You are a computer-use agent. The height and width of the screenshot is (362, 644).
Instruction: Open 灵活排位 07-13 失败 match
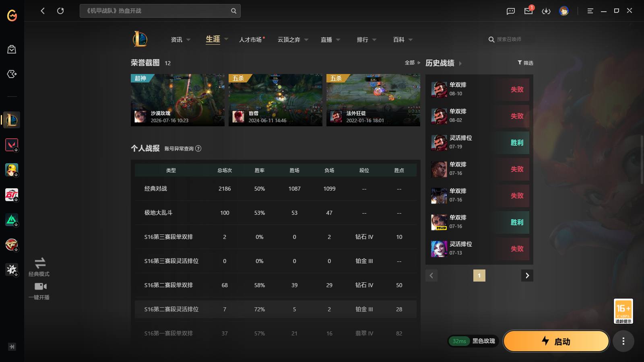click(x=479, y=249)
